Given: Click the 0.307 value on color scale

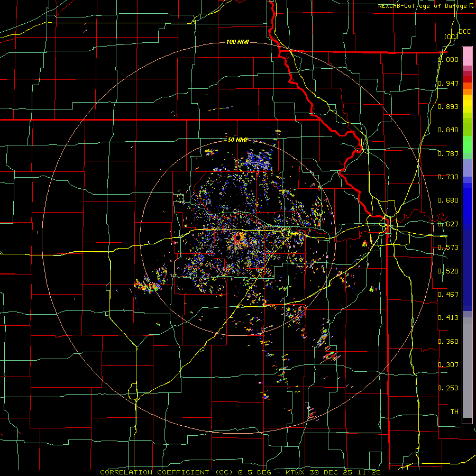Looking at the screenshot, I should (448, 365).
